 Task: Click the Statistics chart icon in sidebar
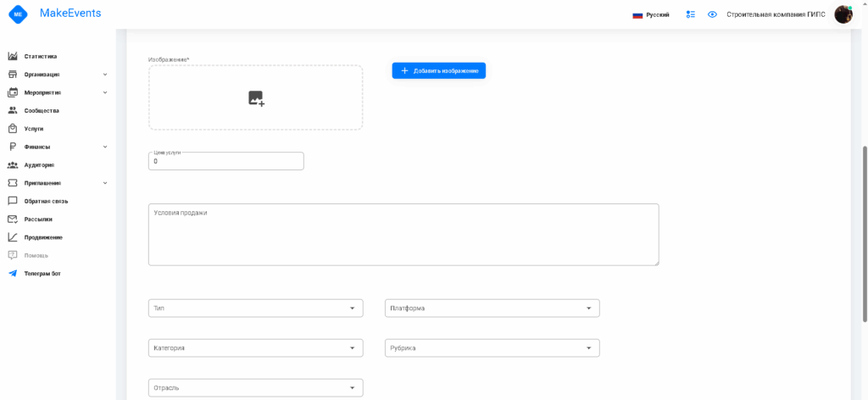coord(13,57)
